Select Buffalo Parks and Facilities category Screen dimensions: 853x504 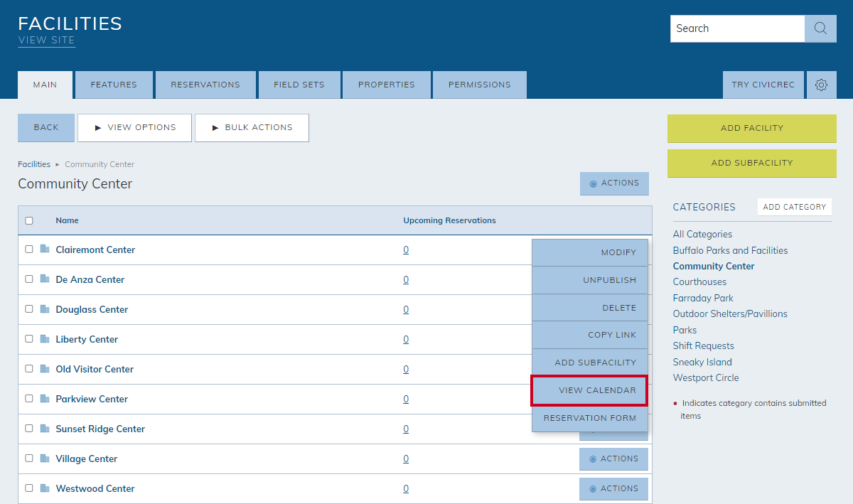pos(730,250)
